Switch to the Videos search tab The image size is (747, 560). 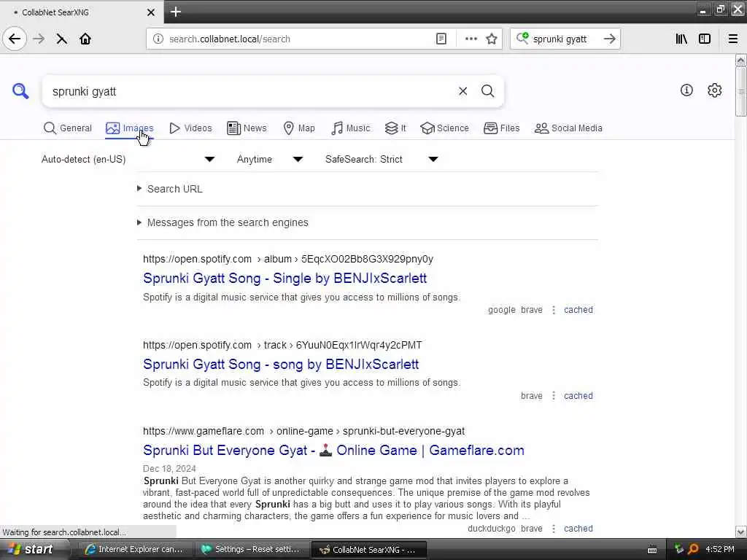click(190, 128)
